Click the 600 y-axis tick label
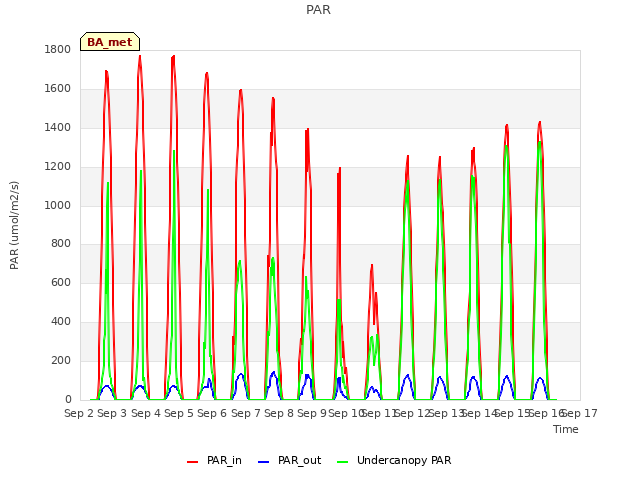 click(x=61, y=282)
